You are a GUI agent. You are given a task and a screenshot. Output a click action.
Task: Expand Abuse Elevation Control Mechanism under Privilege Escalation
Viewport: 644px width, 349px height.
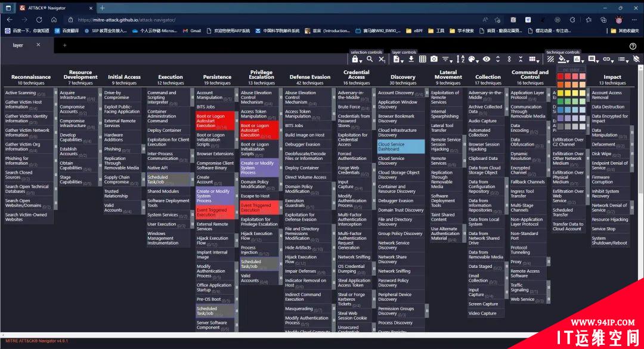280,97
